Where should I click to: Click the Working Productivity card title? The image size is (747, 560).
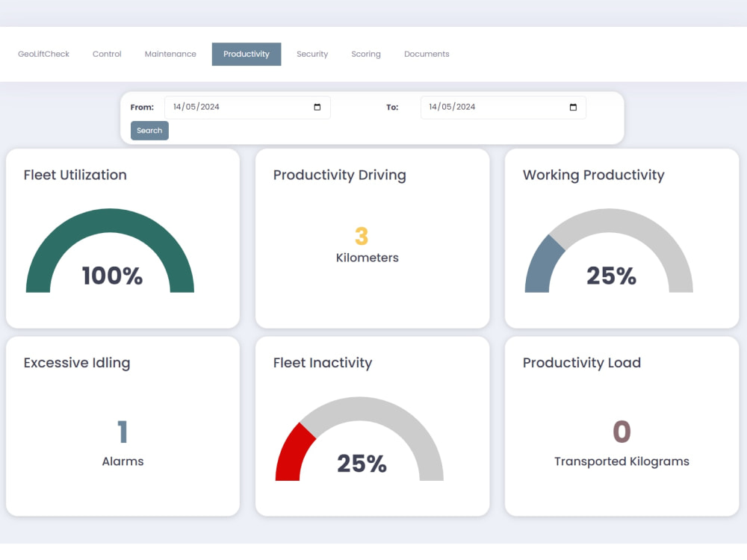tap(594, 175)
